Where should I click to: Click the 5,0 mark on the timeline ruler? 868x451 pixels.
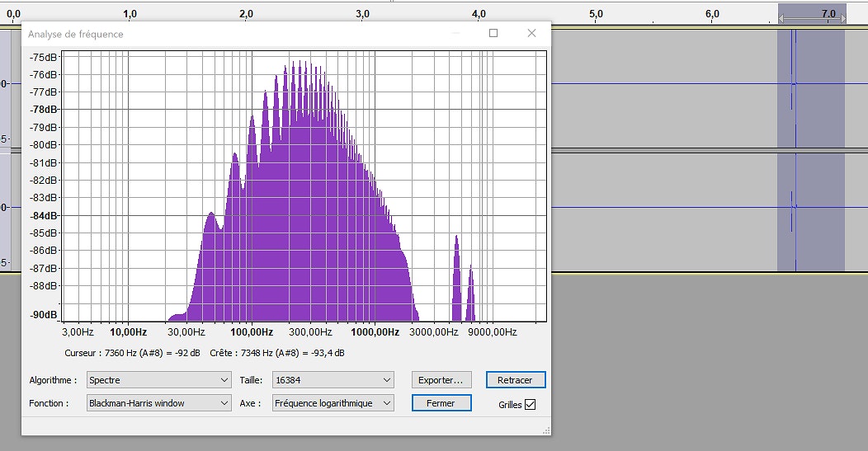click(595, 14)
